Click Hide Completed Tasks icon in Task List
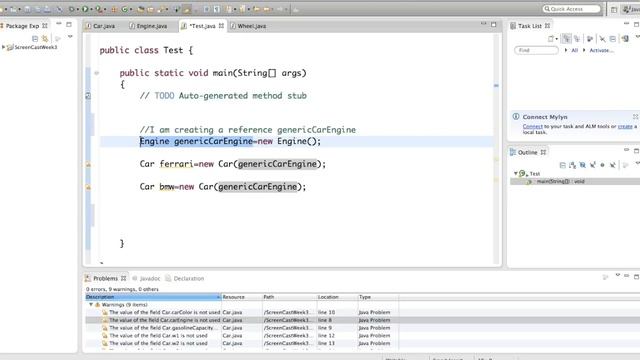640x360 pixels. (x=602, y=39)
